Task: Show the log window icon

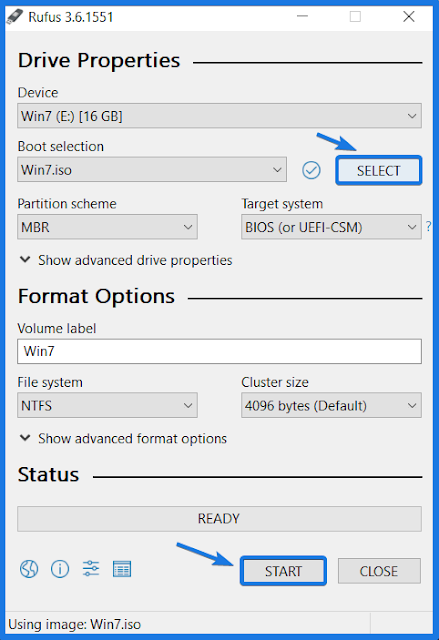Action: coord(122,569)
